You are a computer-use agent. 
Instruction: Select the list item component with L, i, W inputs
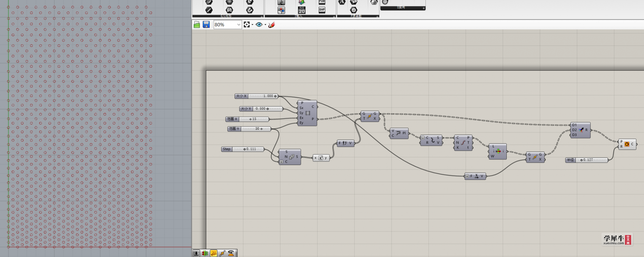498,151
